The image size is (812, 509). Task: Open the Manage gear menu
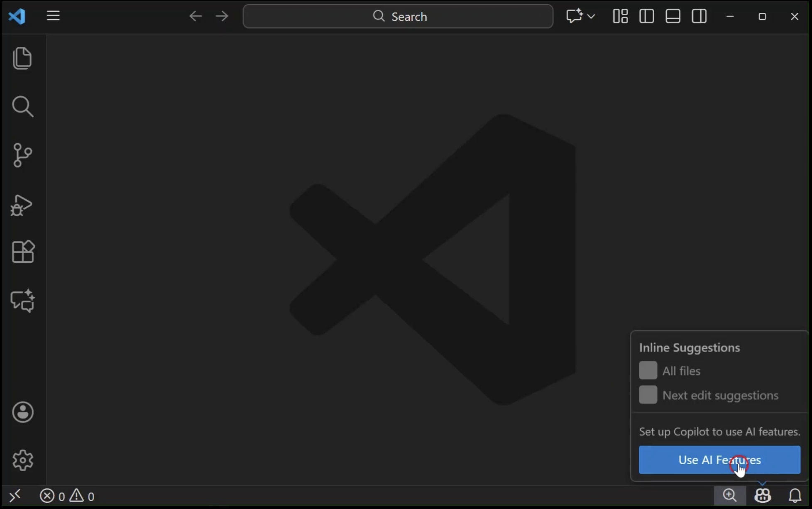click(x=22, y=460)
